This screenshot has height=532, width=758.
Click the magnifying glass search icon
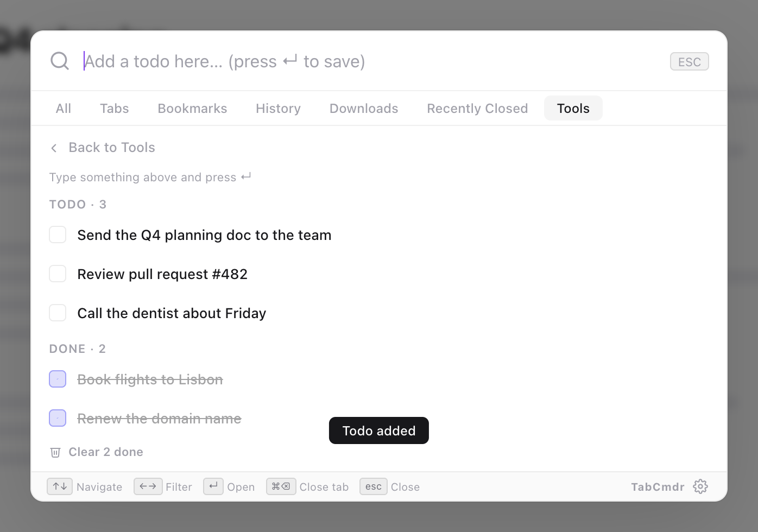click(x=60, y=61)
